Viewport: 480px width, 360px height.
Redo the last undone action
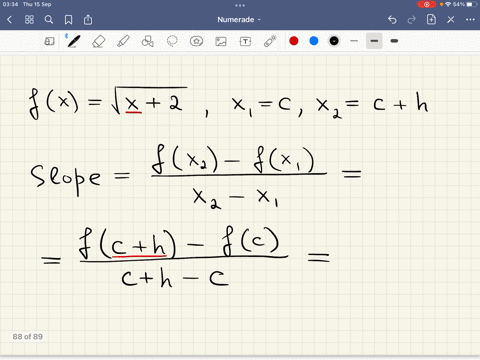412,20
